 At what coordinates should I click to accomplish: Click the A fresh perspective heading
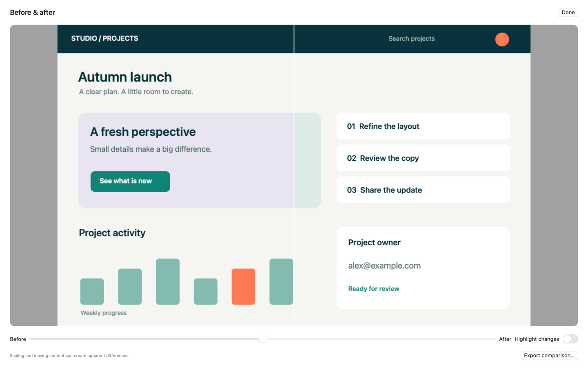point(143,132)
